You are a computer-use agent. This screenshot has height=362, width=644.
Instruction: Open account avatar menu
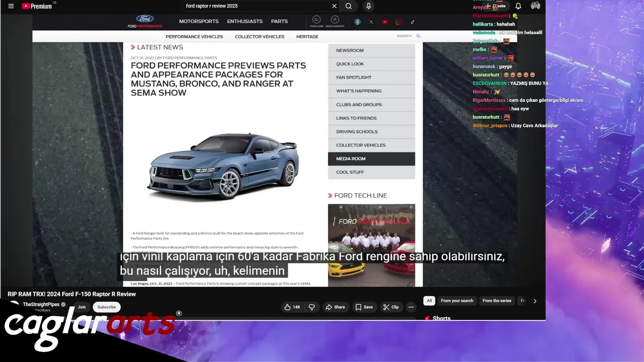click(535, 6)
